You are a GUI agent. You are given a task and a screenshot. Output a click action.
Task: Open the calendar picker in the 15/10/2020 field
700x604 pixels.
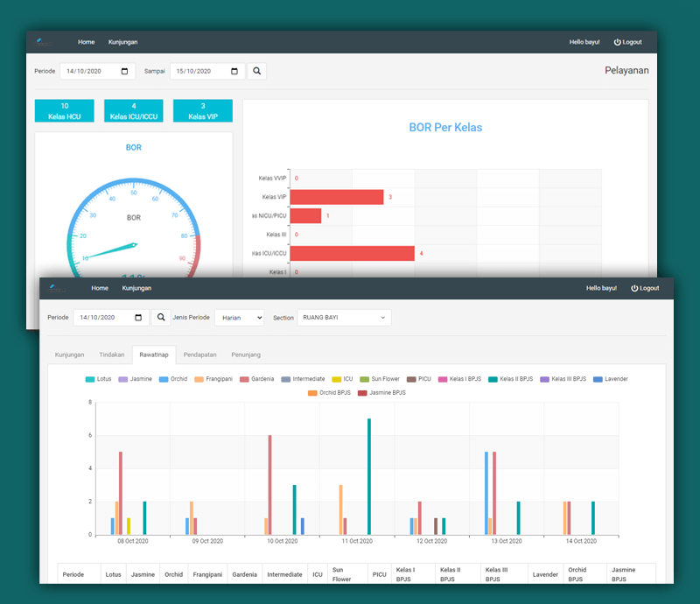pos(236,71)
